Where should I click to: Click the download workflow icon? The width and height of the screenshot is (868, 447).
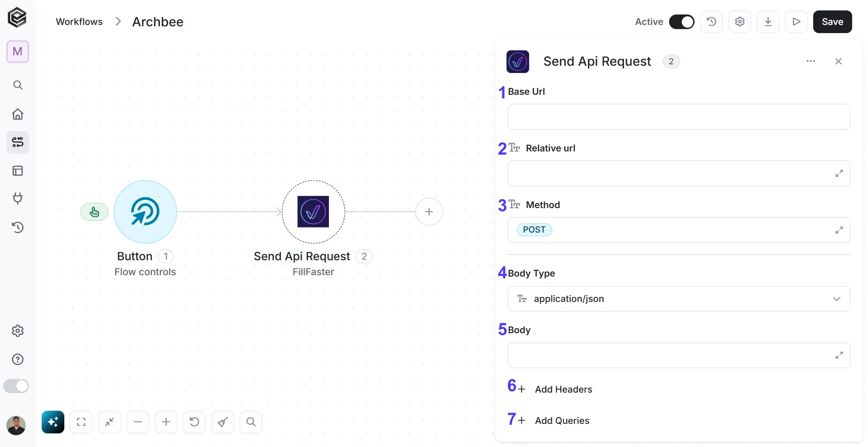[768, 22]
